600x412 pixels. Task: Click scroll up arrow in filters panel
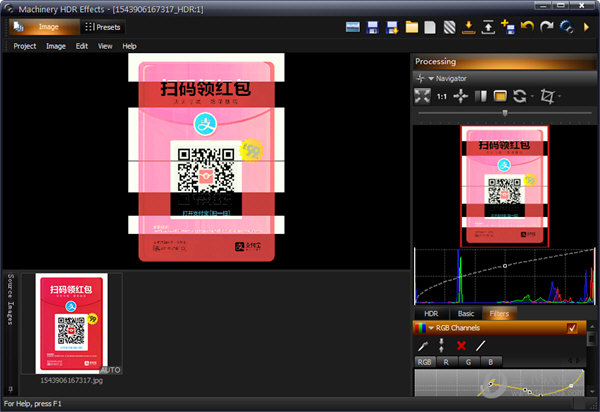pos(592,326)
